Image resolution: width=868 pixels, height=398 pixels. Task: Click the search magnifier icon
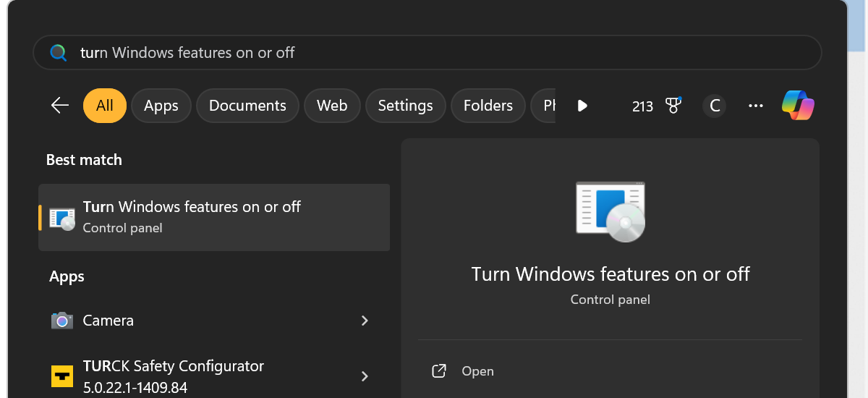[x=58, y=53]
